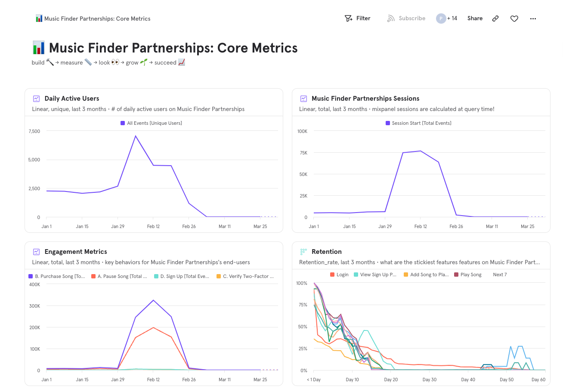This screenshot has height=392, width=563.
Task: Open the three-dot more options menu
Action: pos(533,19)
